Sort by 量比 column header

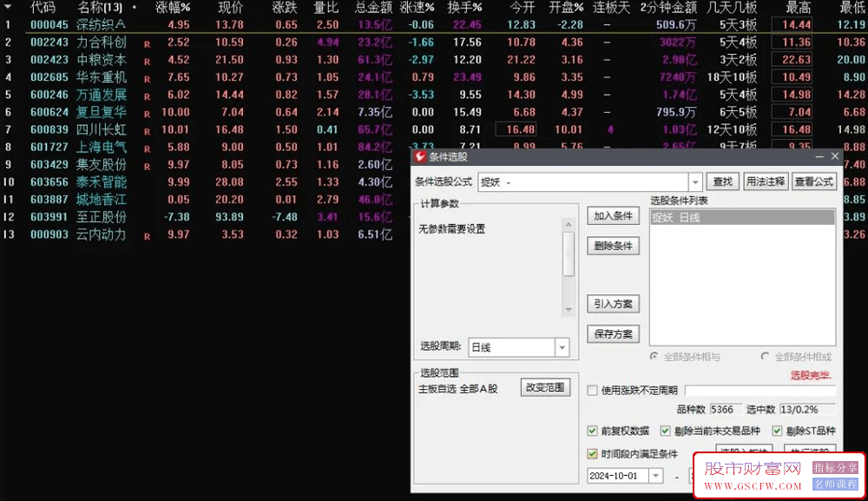326,7
